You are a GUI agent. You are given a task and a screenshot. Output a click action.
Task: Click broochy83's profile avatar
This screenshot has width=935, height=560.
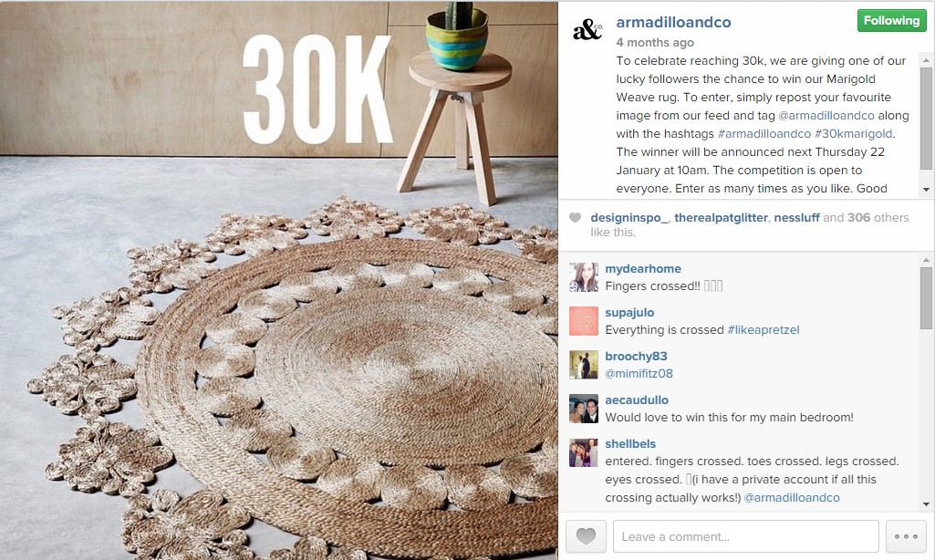click(x=583, y=365)
